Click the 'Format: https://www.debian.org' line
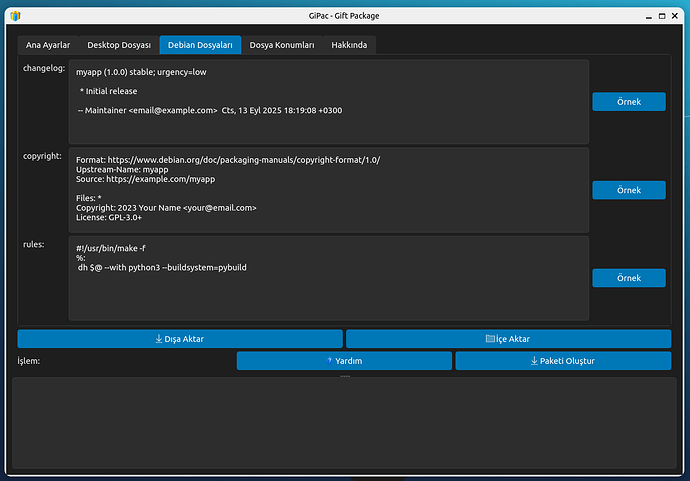The image size is (690, 481). click(228, 160)
